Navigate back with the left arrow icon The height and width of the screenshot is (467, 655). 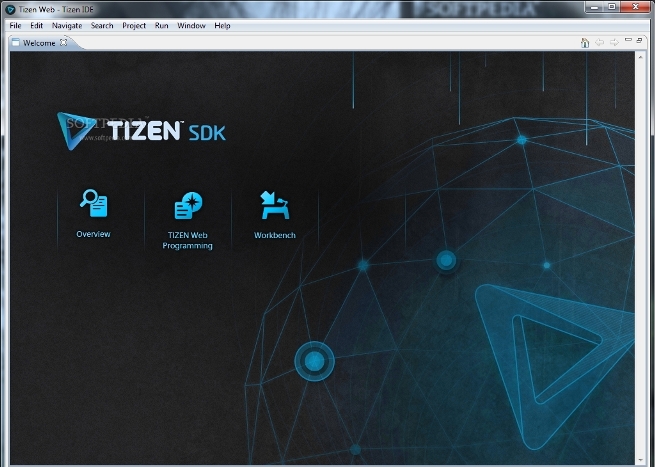pyautogui.click(x=599, y=42)
